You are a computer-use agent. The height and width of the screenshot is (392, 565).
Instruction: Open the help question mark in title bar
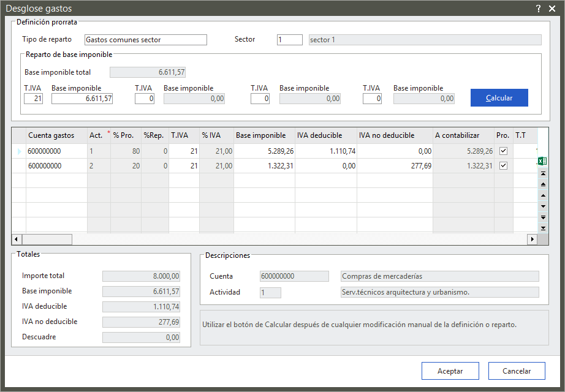click(538, 9)
